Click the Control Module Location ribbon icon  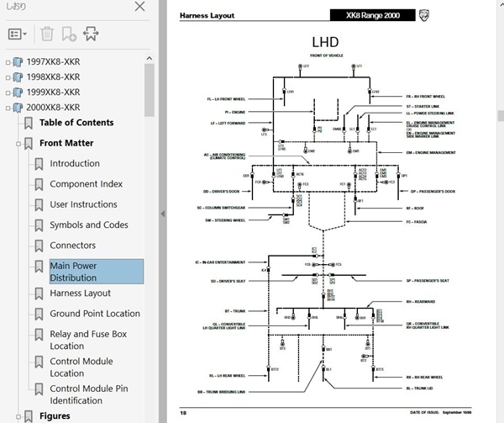(x=39, y=362)
